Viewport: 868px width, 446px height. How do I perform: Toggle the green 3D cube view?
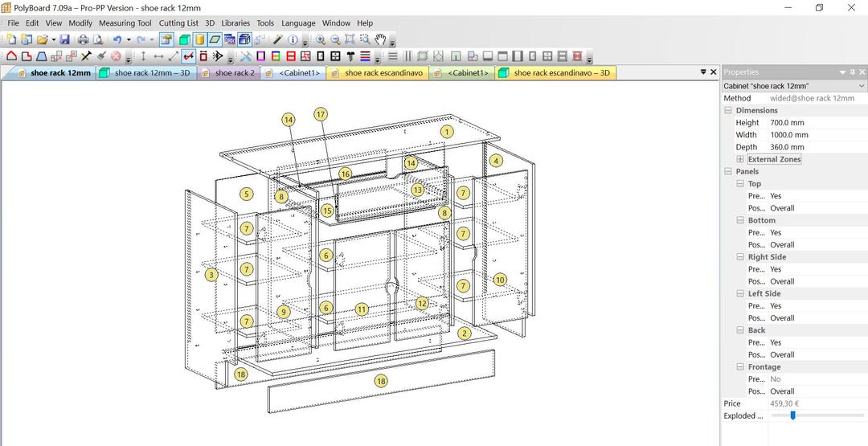185,39
